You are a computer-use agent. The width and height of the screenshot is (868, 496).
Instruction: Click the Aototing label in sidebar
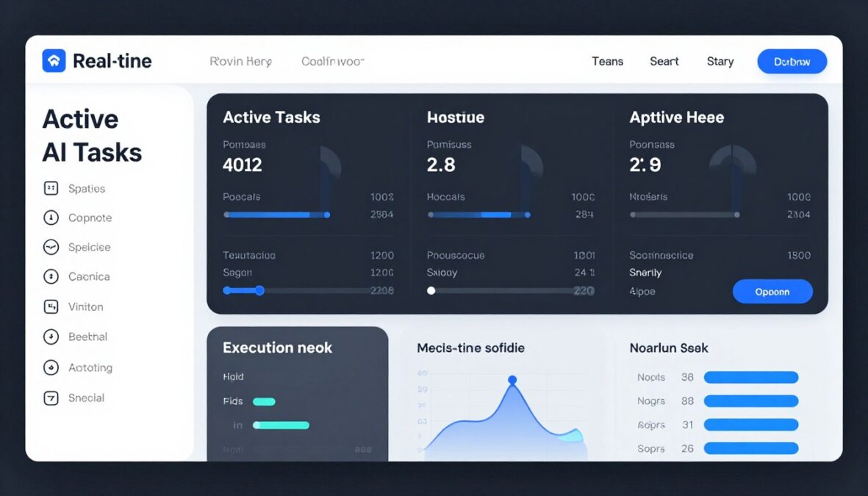tap(90, 367)
